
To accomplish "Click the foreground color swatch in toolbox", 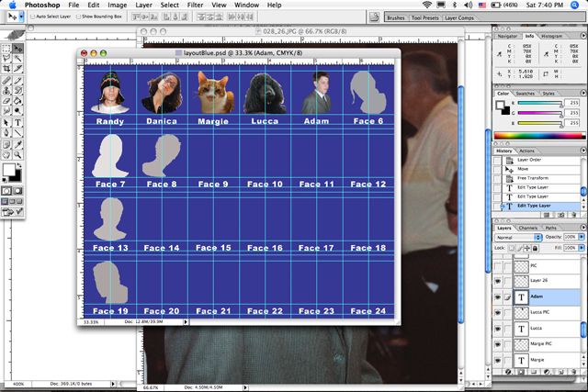I will click(8, 170).
